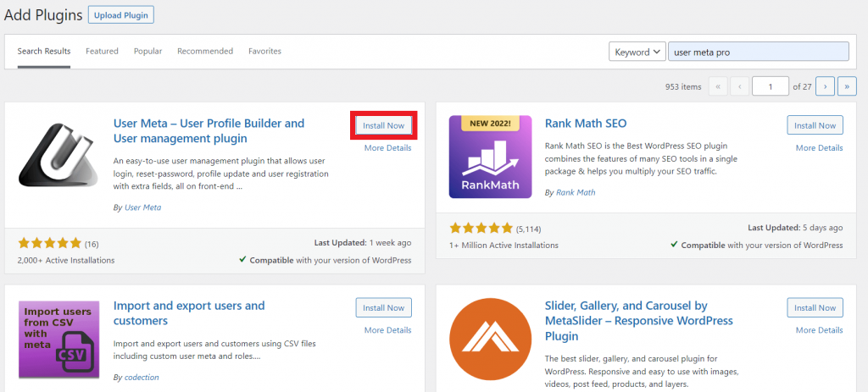Image resolution: width=868 pixels, height=392 pixels.
Task: Click the User Meta five-star rating
Action: point(49,243)
